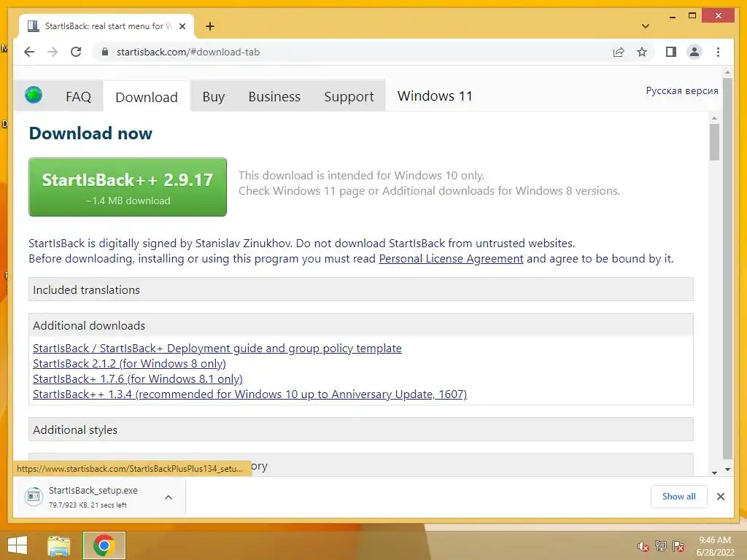This screenshot has width=747, height=560.
Task: View site security lock info
Action: [x=105, y=52]
